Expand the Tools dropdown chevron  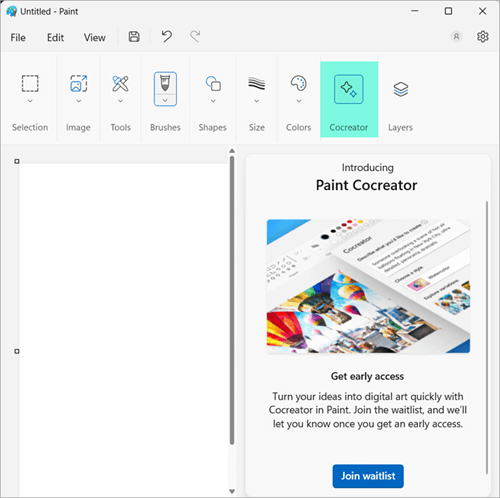[120, 101]
